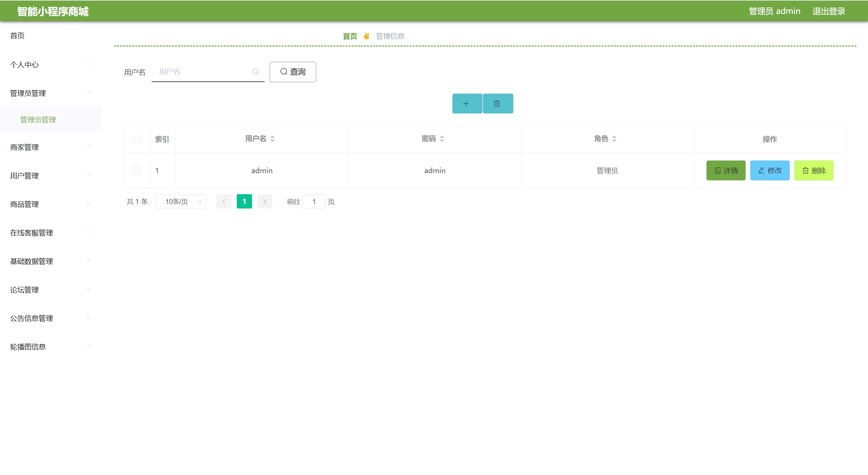Go to the previous page arrow
The image size is (868, 475).
coord(224,201)
